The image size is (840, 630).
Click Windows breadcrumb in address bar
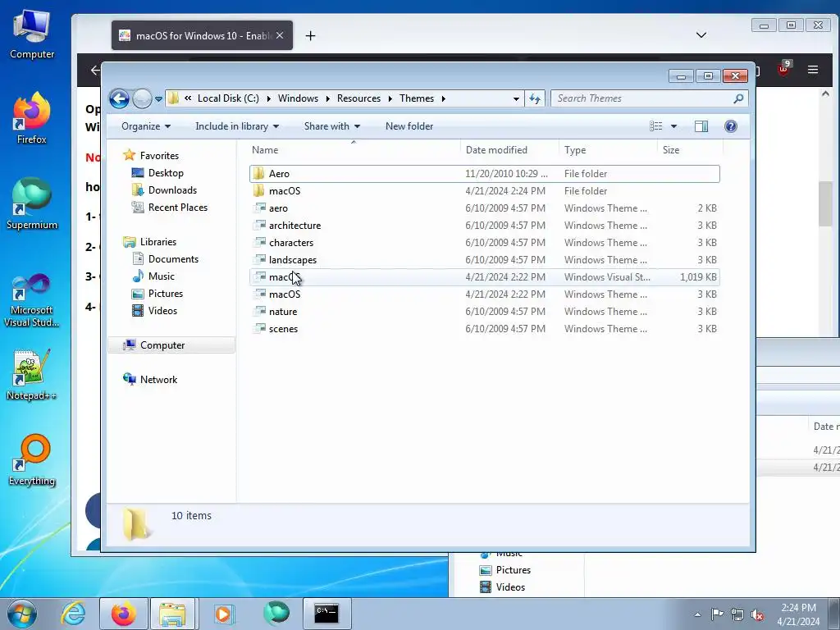click(x=298, y=98)
